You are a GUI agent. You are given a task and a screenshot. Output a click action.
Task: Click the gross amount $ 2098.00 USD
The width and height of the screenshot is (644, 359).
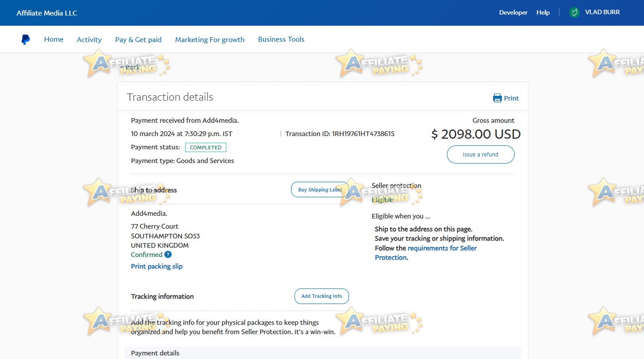476,134
